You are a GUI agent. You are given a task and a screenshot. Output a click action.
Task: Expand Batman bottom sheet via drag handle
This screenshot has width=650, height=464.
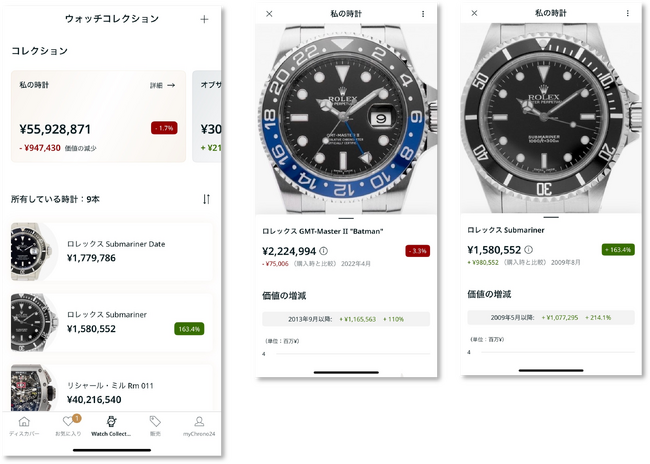click(x=346, y=218)
